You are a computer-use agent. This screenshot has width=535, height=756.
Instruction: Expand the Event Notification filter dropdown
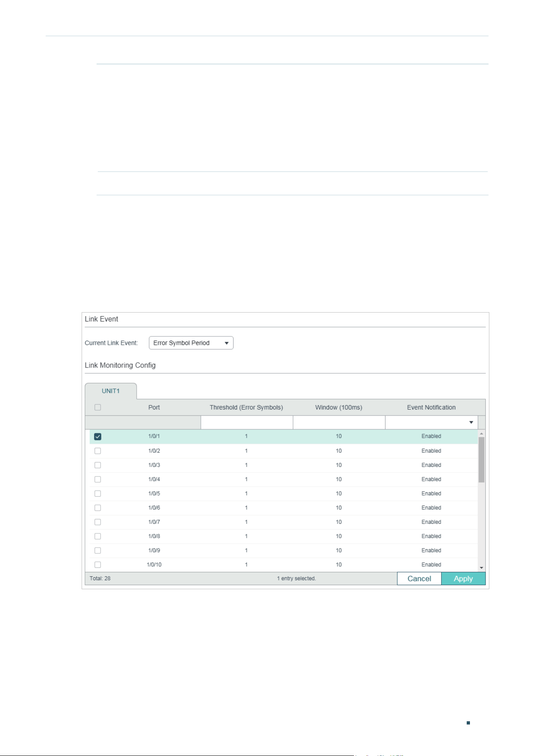431,422
